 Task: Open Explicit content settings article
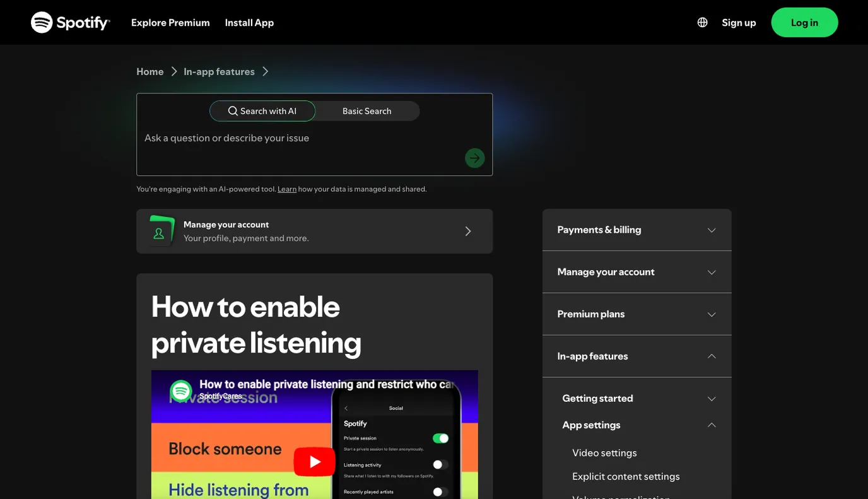(626, 476)
